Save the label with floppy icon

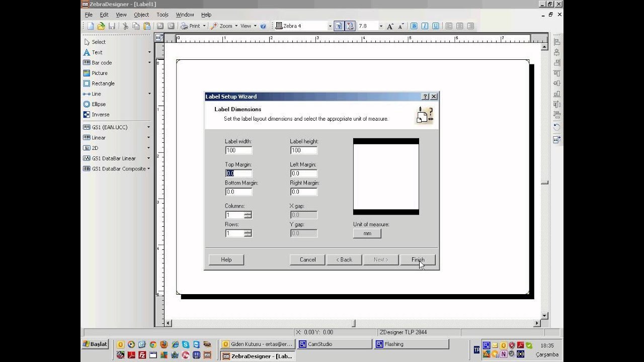[x=112, y=26]
